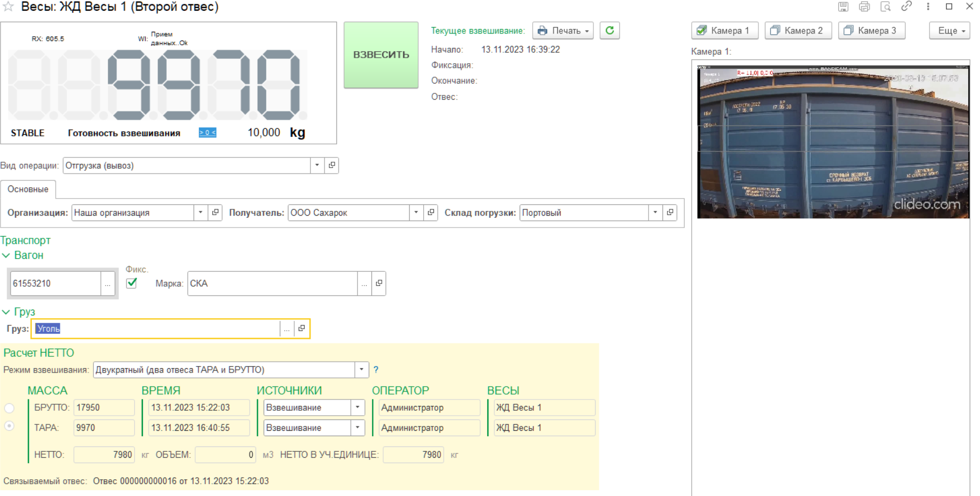Open the print preview icon in title bar
The height and width of the screenshot is (496, 980).
885,6
